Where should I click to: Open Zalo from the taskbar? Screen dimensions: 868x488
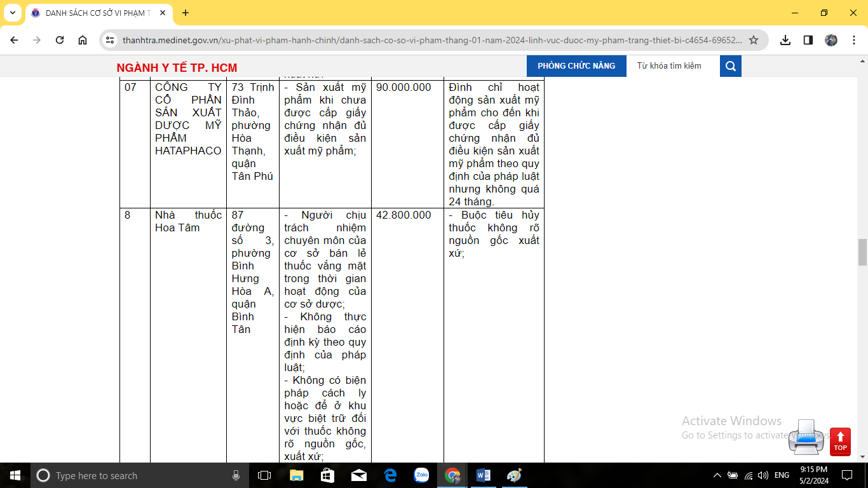(421, 475)
